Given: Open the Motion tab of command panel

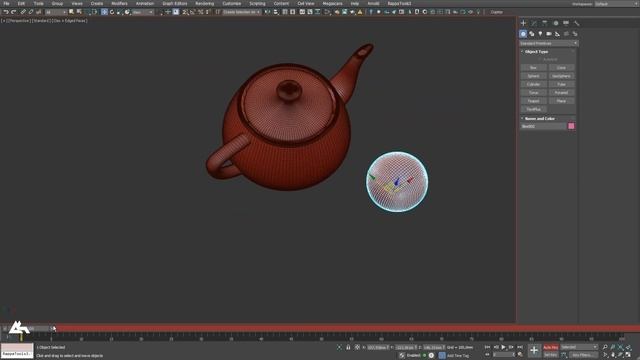Looking at the screenshot, I should (556, 23).
